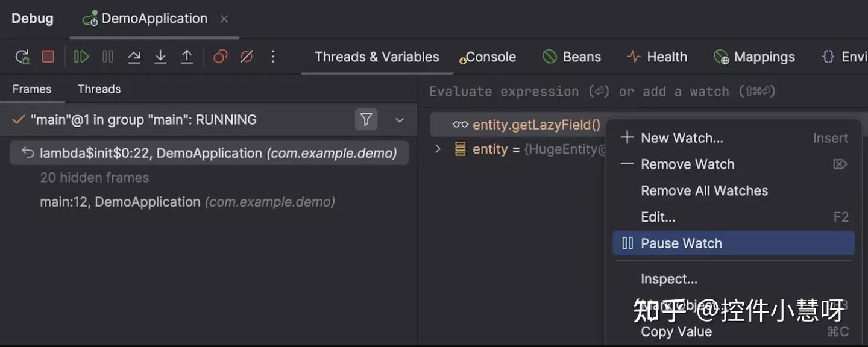Toggle the thread frames filter

click(366, 119)
